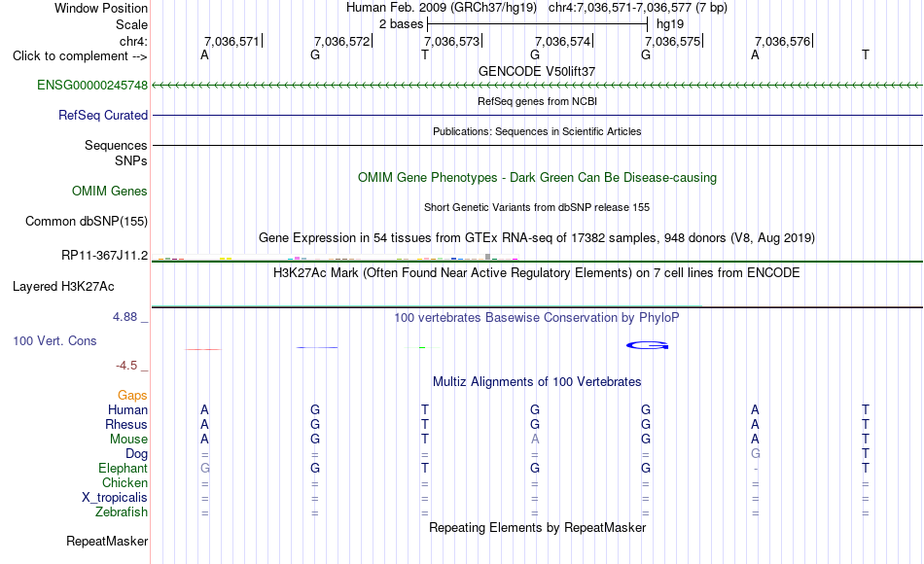Click the Layered H3K27Ac track label
924x564 pixels.
(63, 287)
